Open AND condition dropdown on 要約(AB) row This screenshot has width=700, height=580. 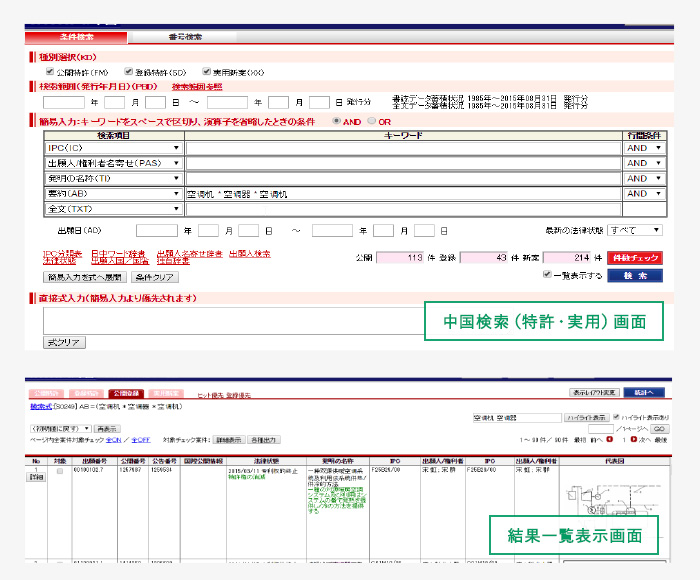[644, 194]
